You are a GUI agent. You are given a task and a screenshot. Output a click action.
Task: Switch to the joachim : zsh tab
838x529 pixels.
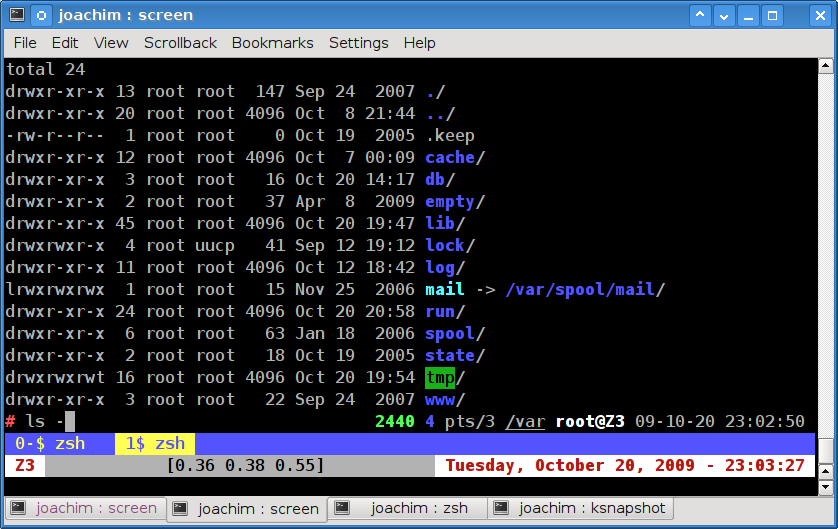point(410,508)
